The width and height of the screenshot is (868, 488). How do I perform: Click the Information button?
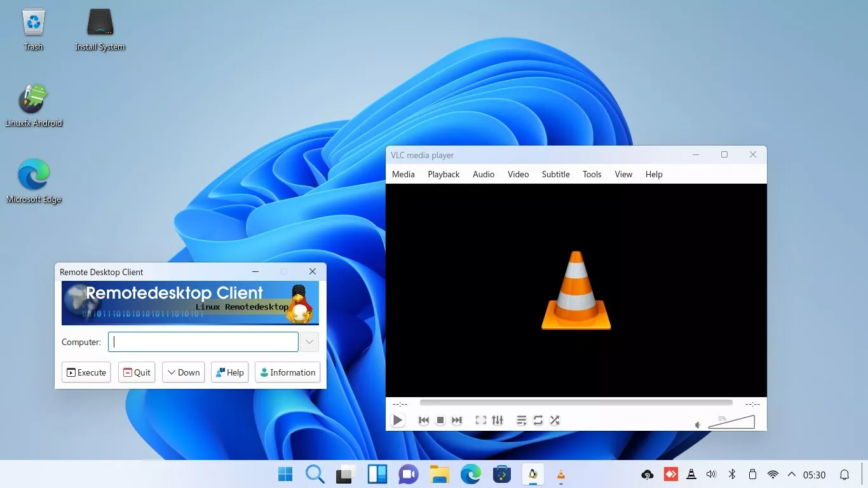coord(287,372)
